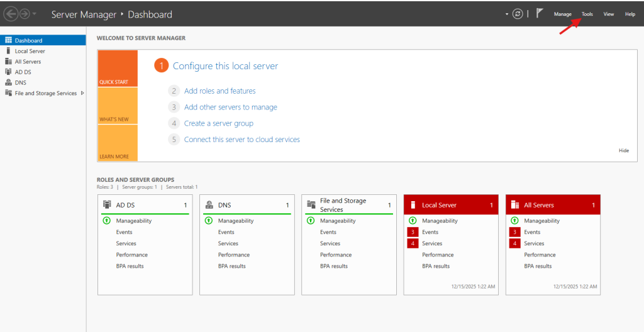Expand File and Storage Services arrow
644x332 pixels.
tap(82, 93)
